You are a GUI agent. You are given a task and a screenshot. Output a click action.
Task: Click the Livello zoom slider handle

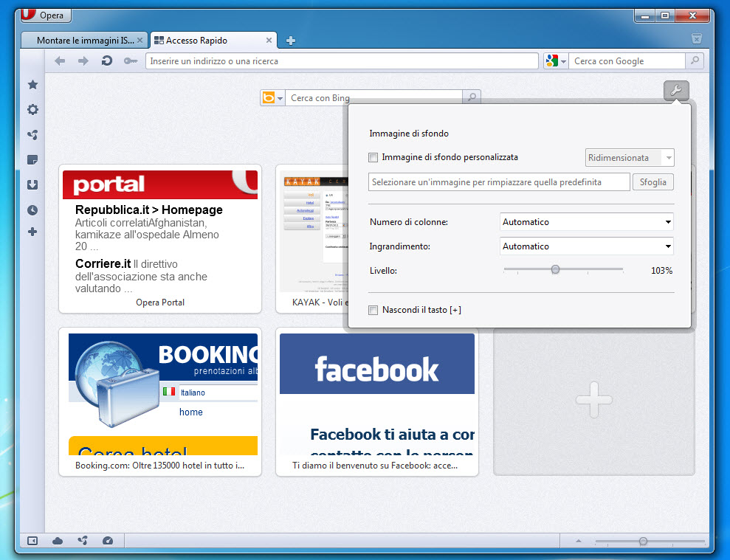coord(555,269)
